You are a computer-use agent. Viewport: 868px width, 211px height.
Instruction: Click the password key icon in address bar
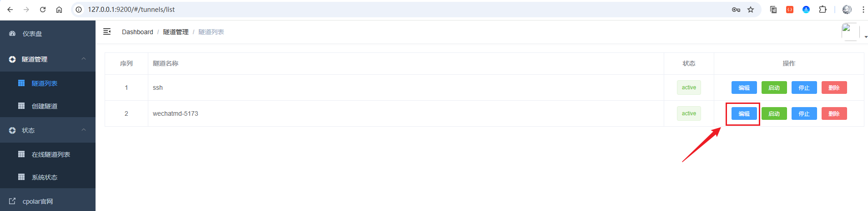pyautogui.click(x=736, y=10)
